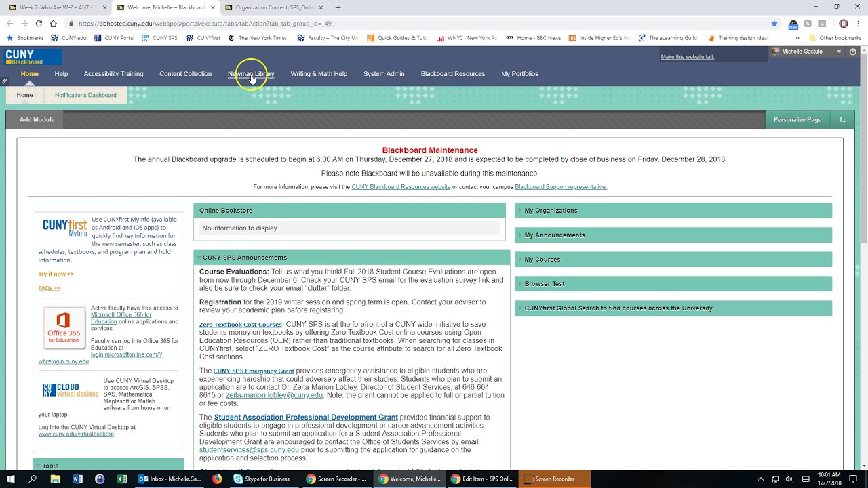Click the Add Module button
The width and height of the screenshot is (868, 488).
[37, 120]
